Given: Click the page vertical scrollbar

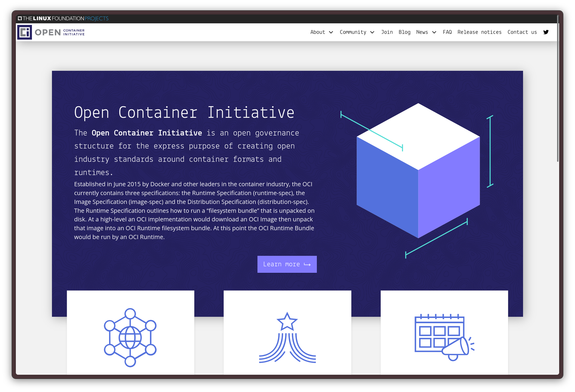Looking at the screenshot, I should coord(558,89).
